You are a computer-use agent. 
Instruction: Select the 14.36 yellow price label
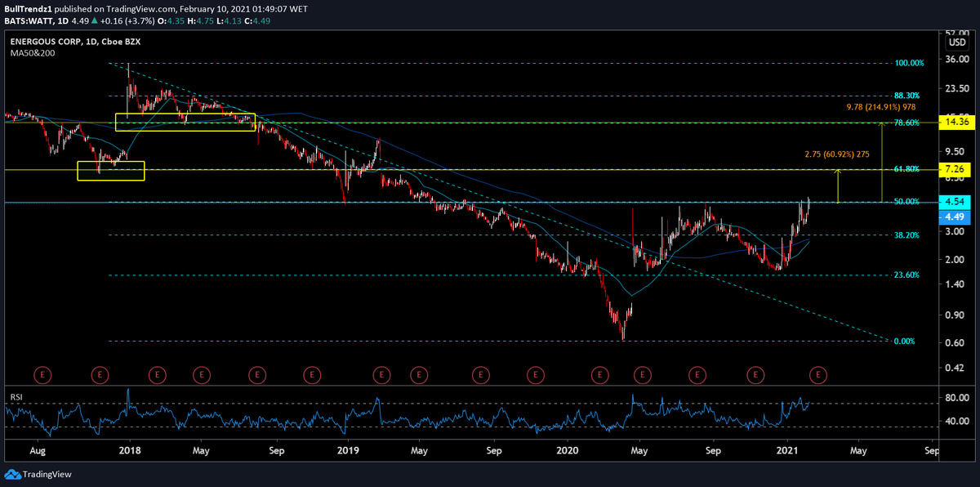click(955, 122)
